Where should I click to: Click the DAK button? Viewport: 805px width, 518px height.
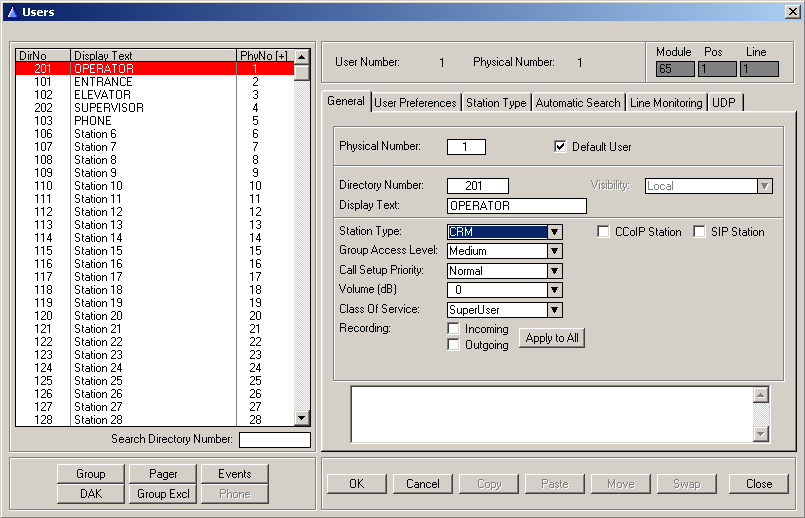point(90,494)
